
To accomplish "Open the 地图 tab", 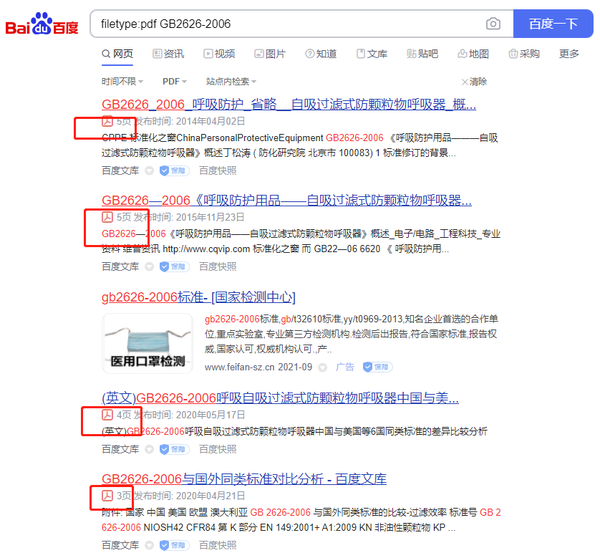I will pos(473,54).
